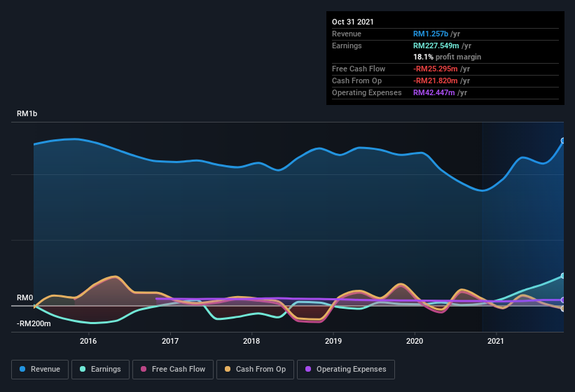Click the -RM21.820m cash from op value
Screen dimensions: 575x392
pos(436,80)
